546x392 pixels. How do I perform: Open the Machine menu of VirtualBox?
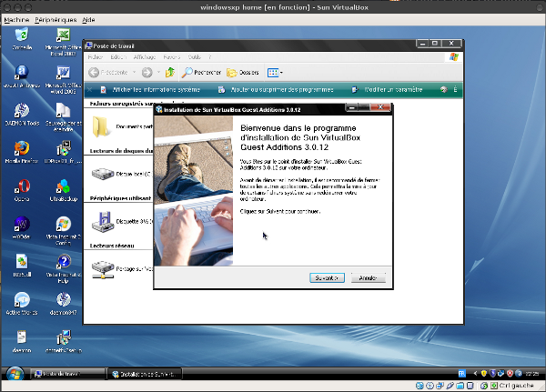click(x=16, y=20)
